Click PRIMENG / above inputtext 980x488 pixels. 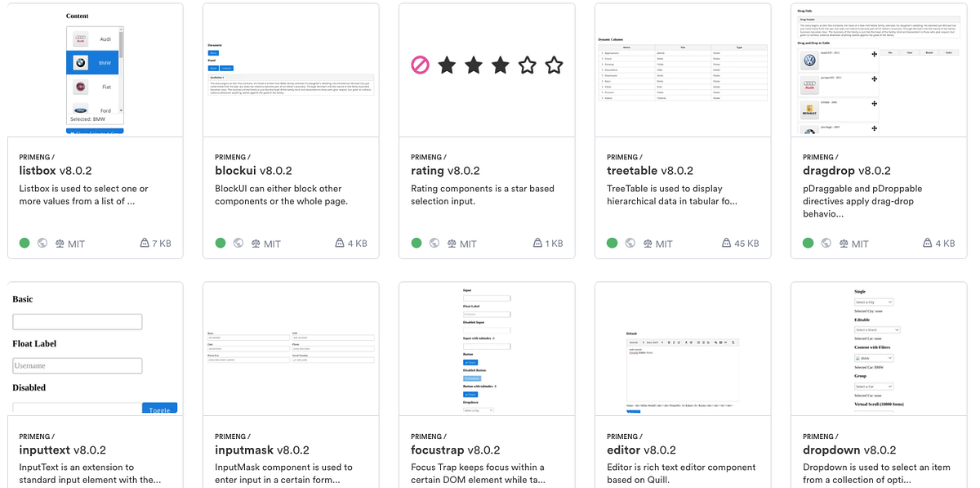(37, 437)
